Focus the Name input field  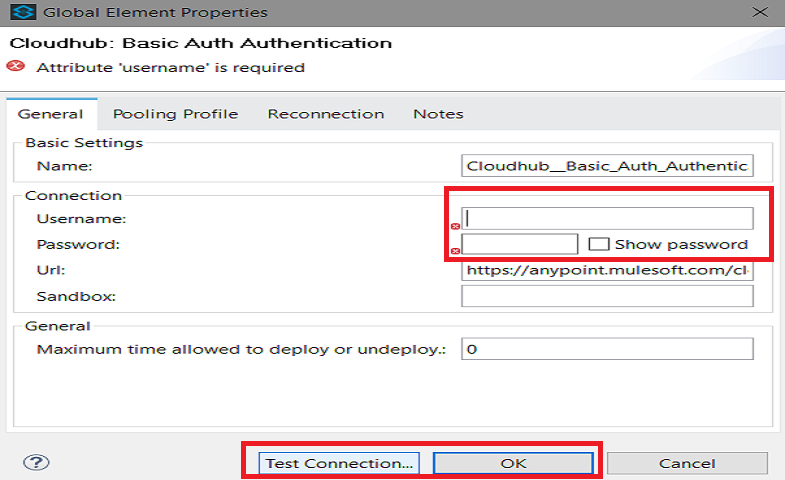(607, 166)
